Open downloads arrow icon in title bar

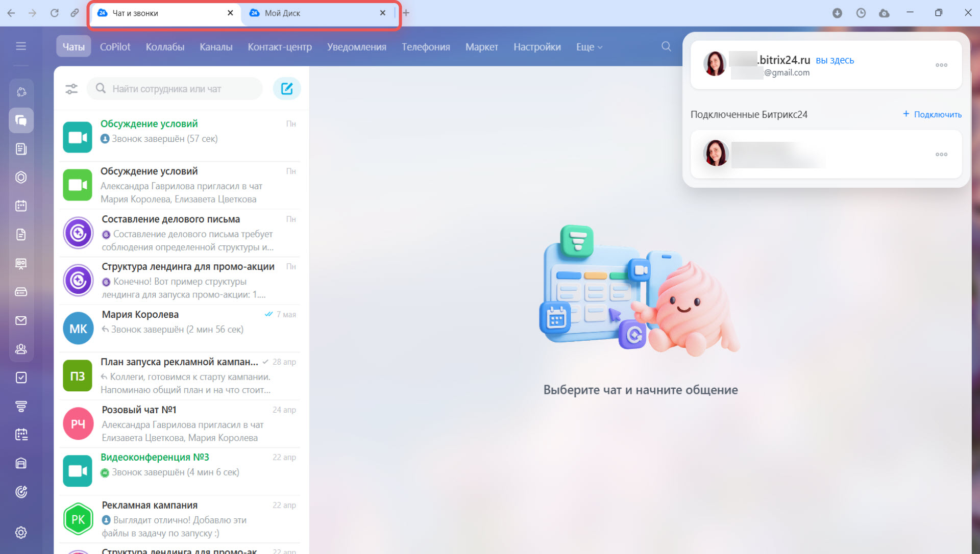[x=837, y=13]
